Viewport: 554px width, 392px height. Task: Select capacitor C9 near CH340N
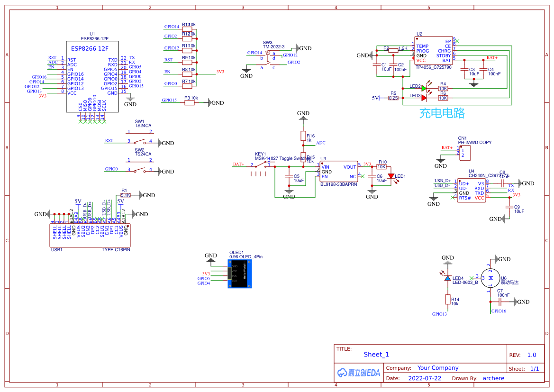509,207
